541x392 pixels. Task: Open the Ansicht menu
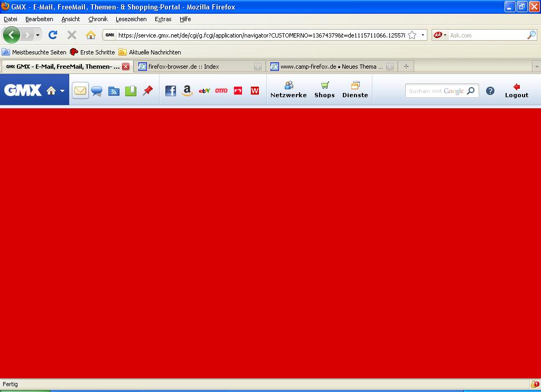click(71, 19)
